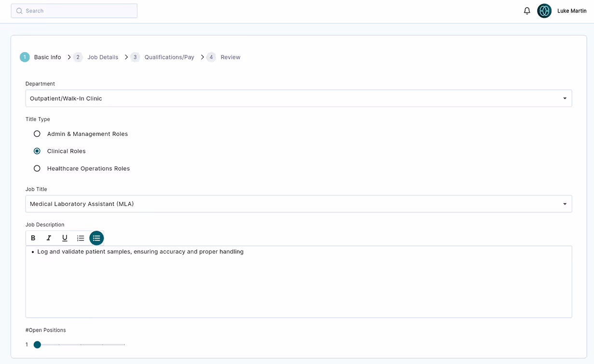The image size is (594, 364).
Task: Click step 1 Basic Info label
Action: (47, 57)
